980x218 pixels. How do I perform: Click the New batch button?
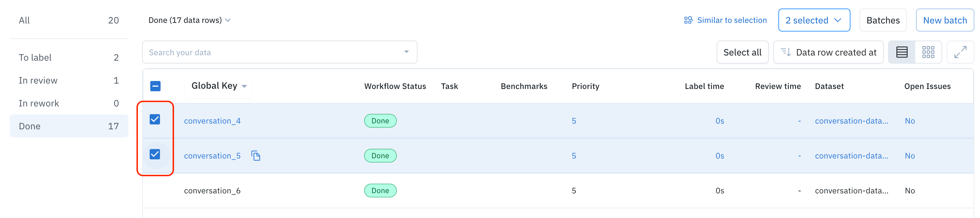(945, 20)
